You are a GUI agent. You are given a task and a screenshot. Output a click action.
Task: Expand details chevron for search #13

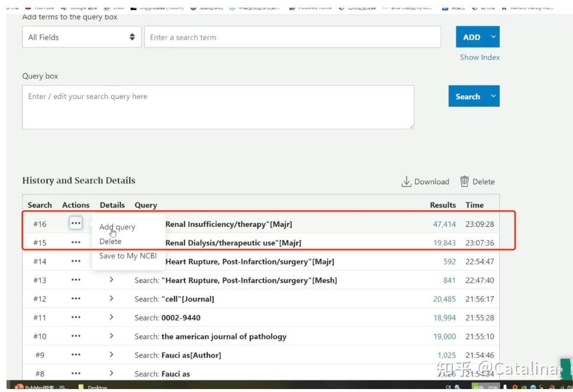pyautogui.click(x=111, y=280)
